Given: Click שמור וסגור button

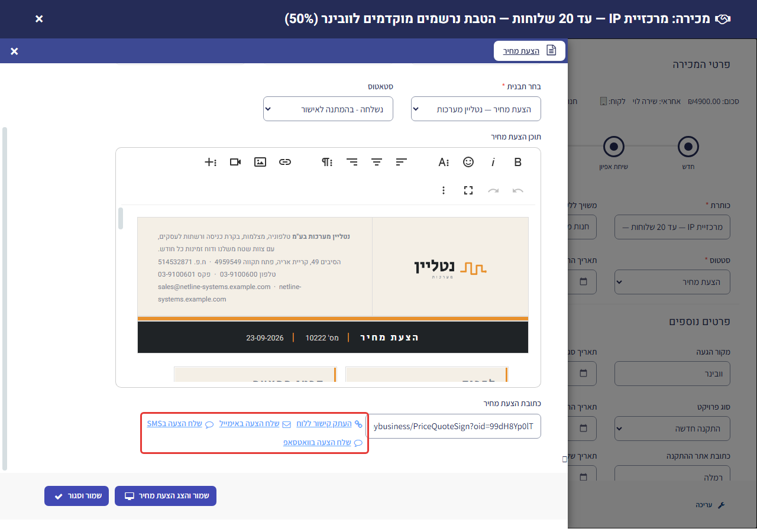Looking at the screenshot, I should 77,496.
